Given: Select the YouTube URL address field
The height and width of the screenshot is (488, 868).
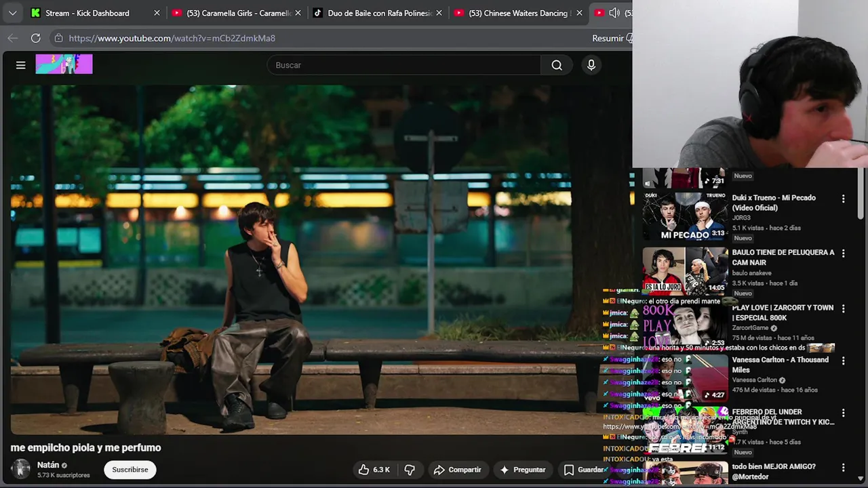Looking at the screenshot, I should pos(172,38).
